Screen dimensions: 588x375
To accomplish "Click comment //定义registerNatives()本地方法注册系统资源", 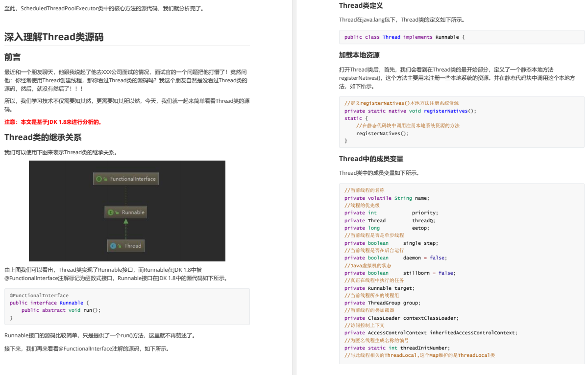I will pyautogui.click(x=401, y=103).
